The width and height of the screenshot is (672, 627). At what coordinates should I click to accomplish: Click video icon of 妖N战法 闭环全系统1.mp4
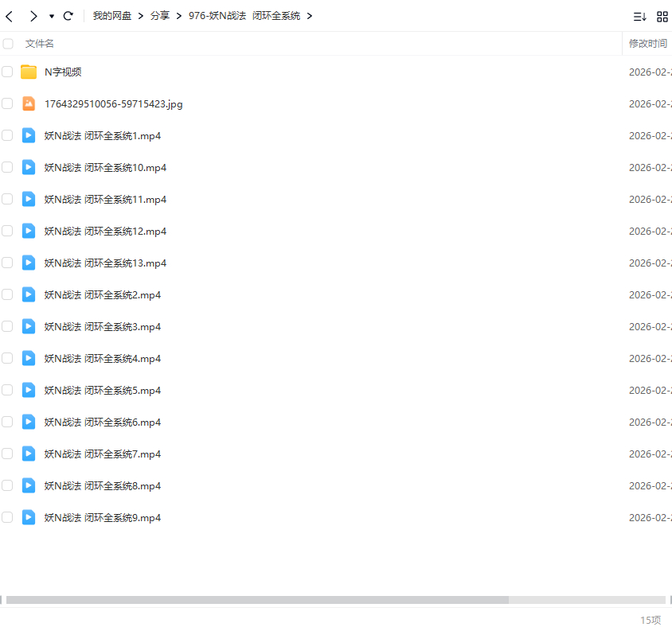click(29, 135)
